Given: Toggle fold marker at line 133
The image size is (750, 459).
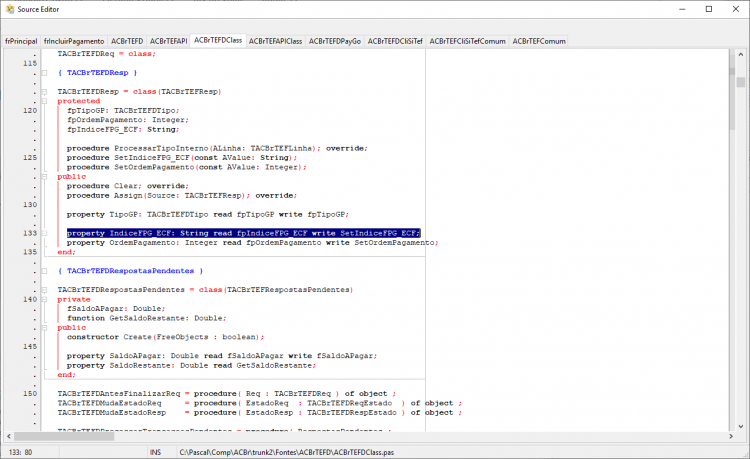Looking at the screenshot, I should (x=44, y=233).
